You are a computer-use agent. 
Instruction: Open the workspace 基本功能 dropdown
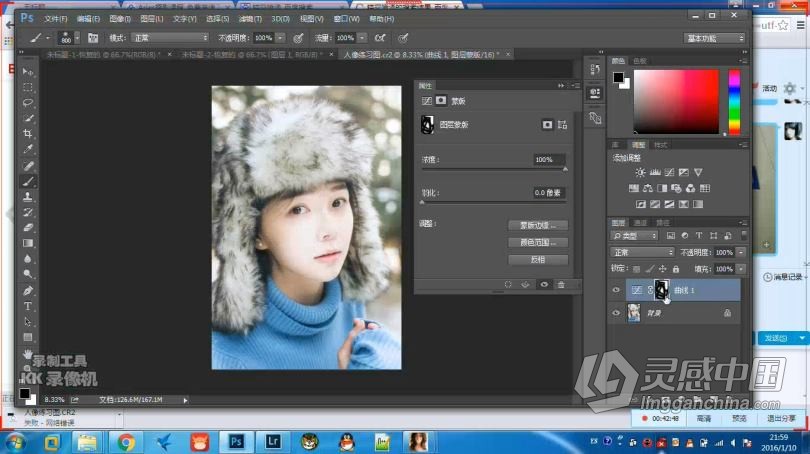[x=714, y=38]
